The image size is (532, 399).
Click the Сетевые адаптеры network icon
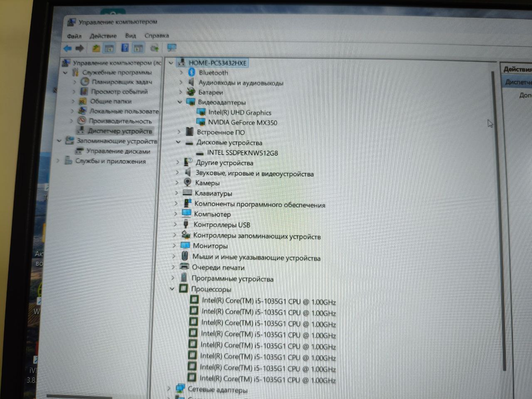pos(180,389)
